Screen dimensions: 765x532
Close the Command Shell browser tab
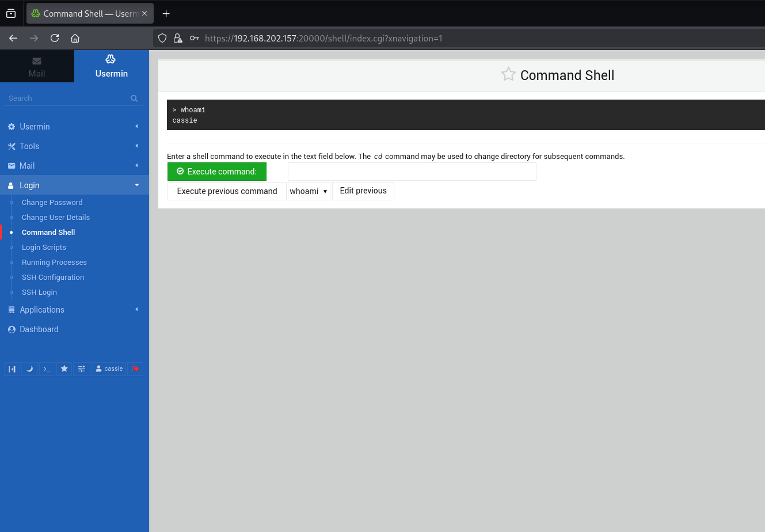(144, 13)
